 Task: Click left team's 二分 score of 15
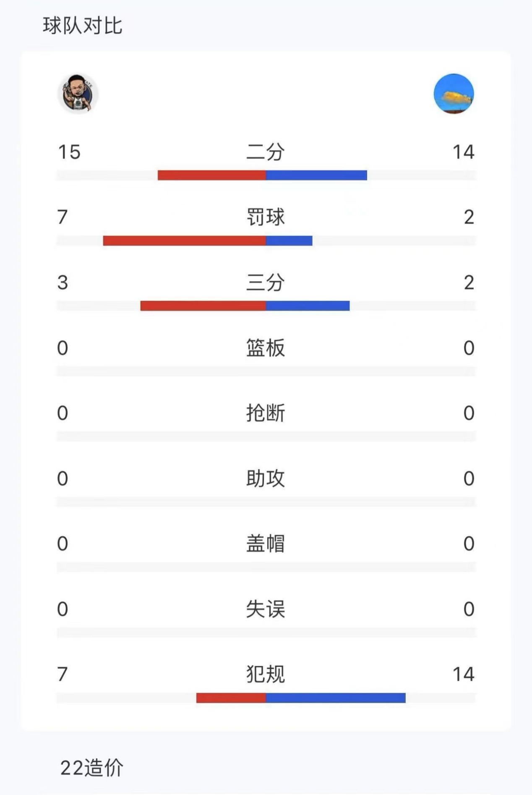69,152
